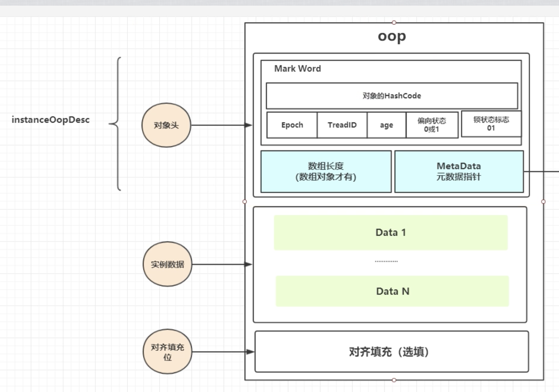Grab the oop frame's right-side resize handle
This screenshot has width=559, height=392.
pyautogui.click(x=543, y=201)
